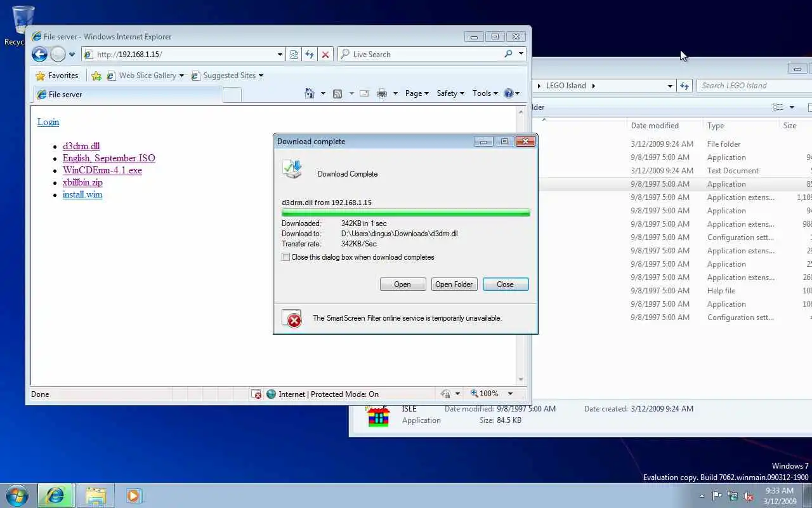The height and width of the screenshot is (508, 812).
Task: Open a new blank tab
Action: pos(232,95)
